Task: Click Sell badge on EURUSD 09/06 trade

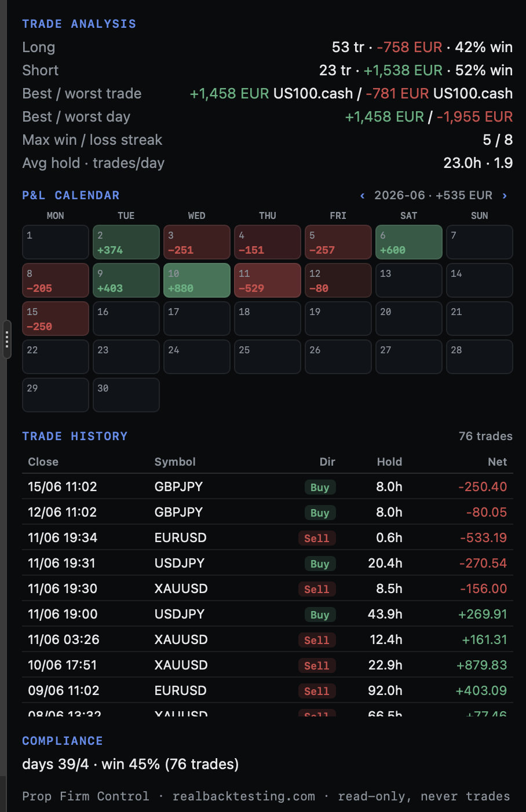Action: click(317, 691)
